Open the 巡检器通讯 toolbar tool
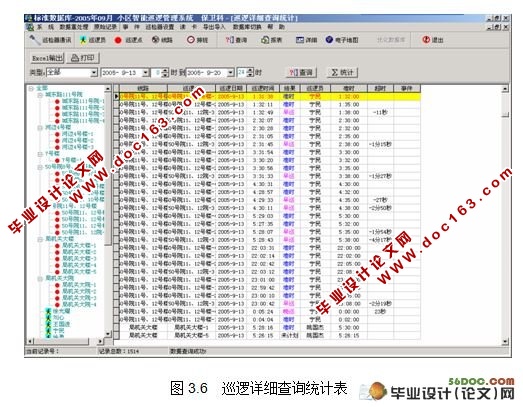 (x=50, y=40)
